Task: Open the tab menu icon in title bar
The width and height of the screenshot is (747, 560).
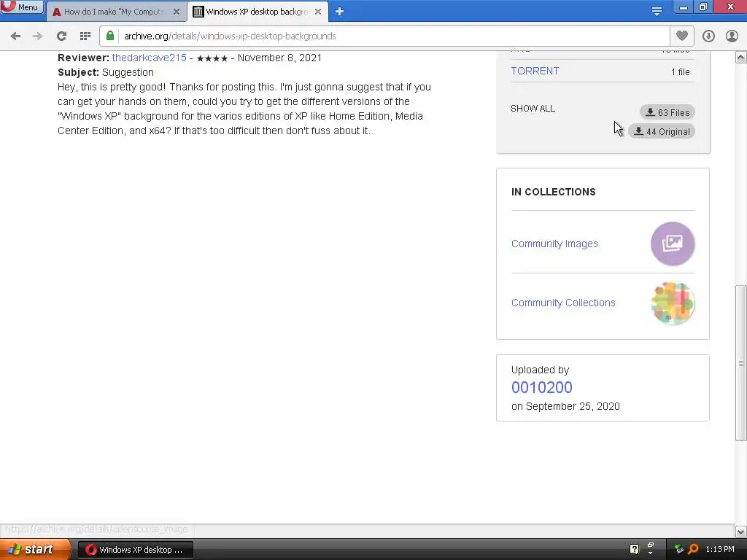Action: (657, 11)
